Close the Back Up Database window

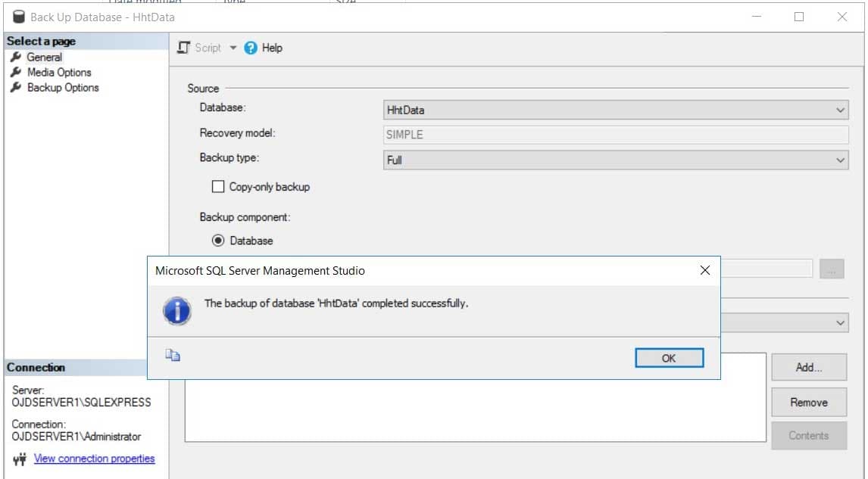842,17
